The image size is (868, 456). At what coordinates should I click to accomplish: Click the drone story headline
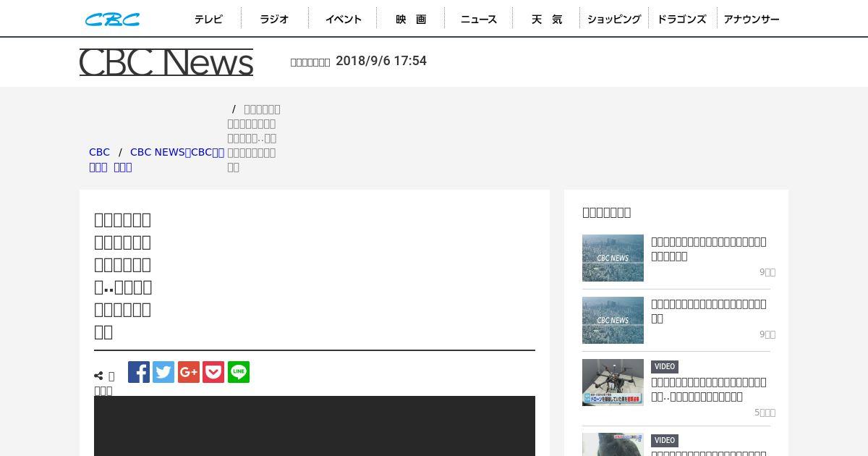tap(709, 389)
